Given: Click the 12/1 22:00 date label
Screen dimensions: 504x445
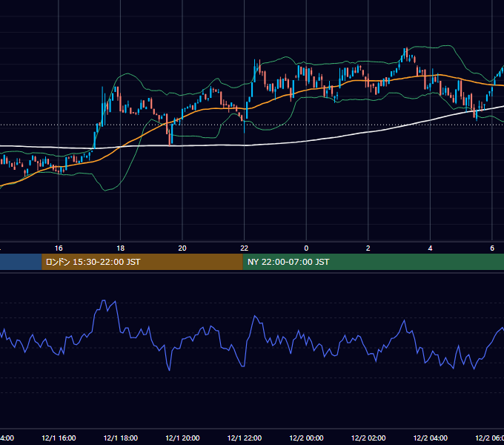Looking at the screenshot, I should coord(245,438).
